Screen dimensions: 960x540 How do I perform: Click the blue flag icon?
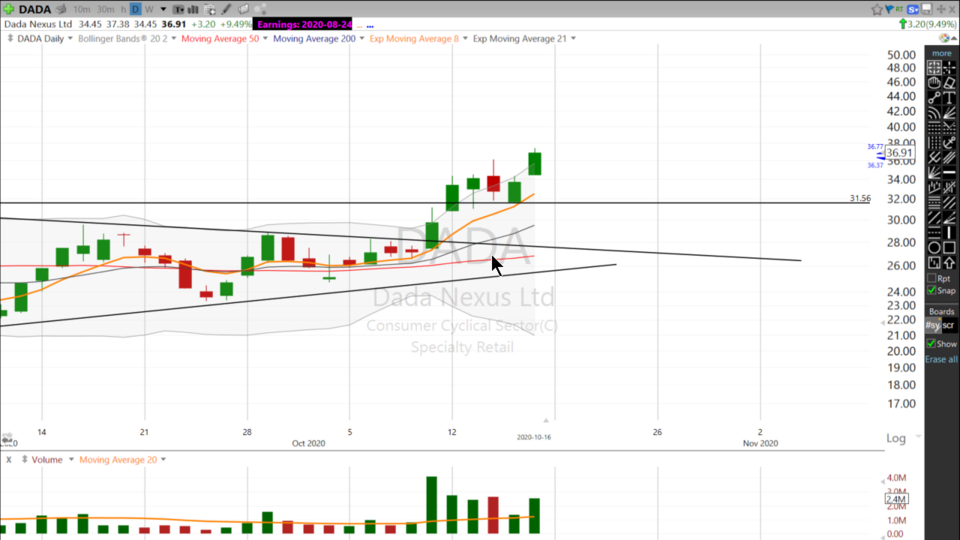click(889, 9)
